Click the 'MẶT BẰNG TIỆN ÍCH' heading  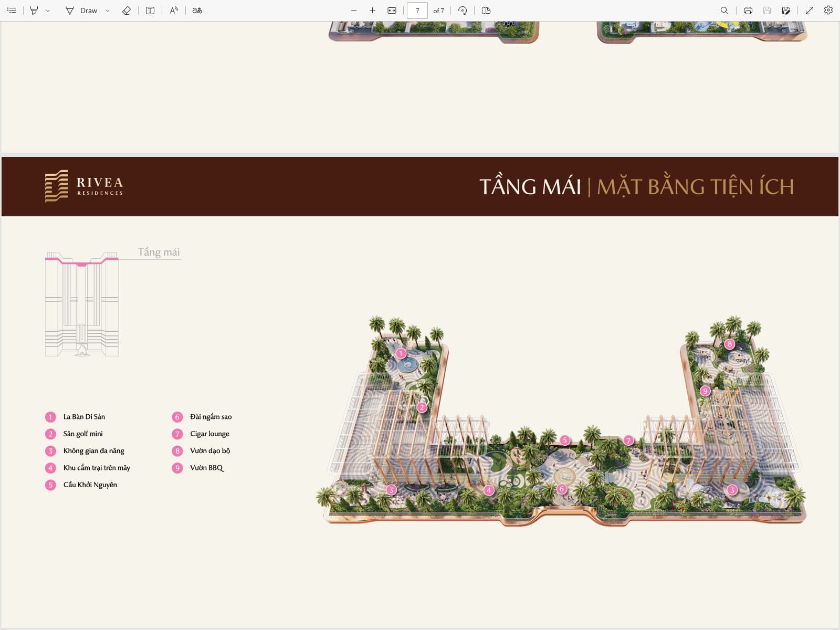(x=696, y=187)
